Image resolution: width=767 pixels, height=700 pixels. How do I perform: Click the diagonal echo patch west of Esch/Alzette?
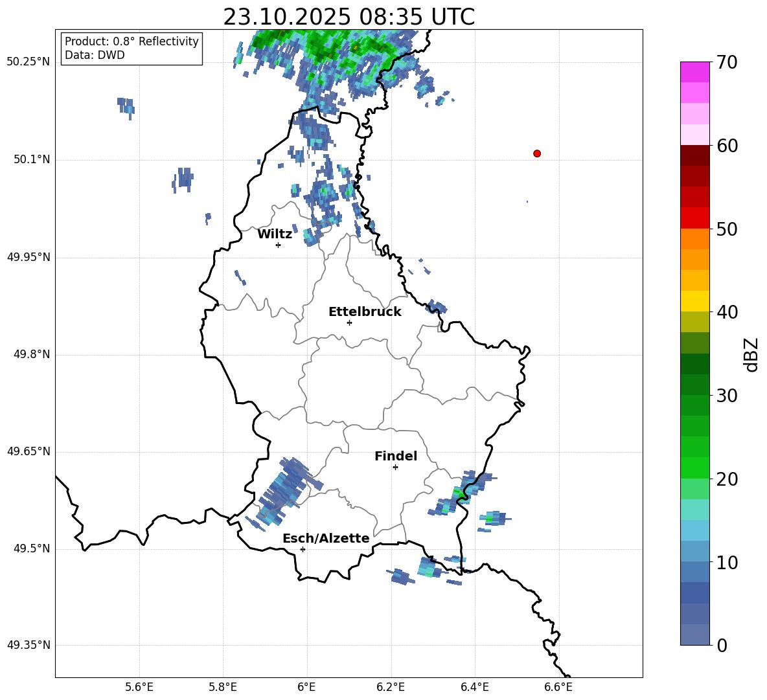(x=284, y=493)
